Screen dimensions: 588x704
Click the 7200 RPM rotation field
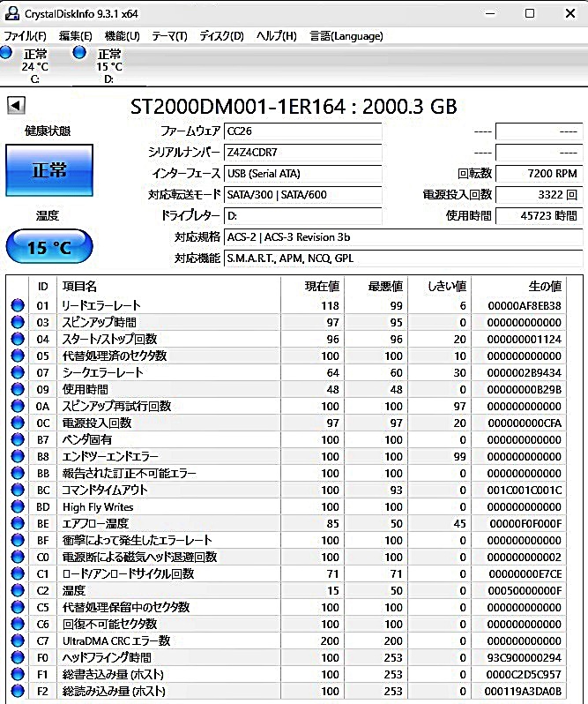pyautogui.click(x=540, y=173)
